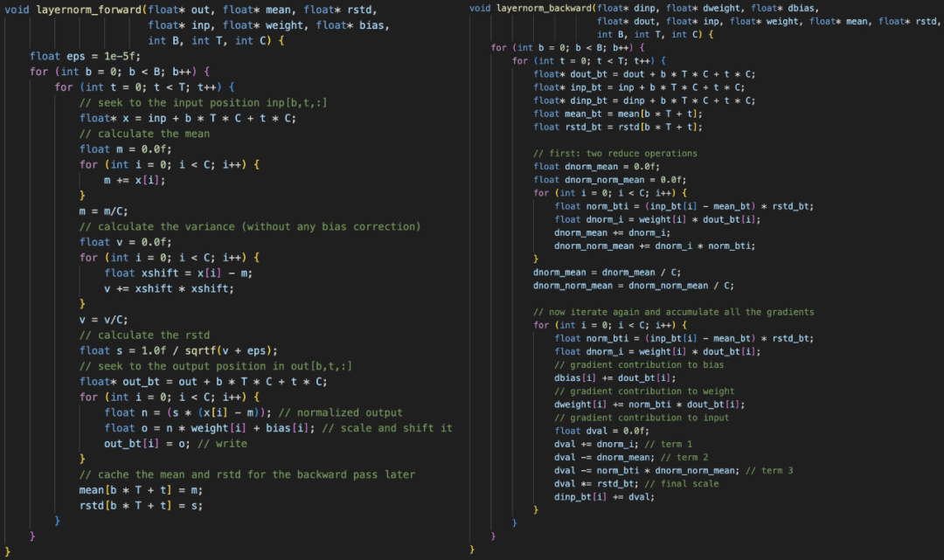Click the layernorm_backward function name
The width and height of the screenshot is (944, 560).
(545, 9)
